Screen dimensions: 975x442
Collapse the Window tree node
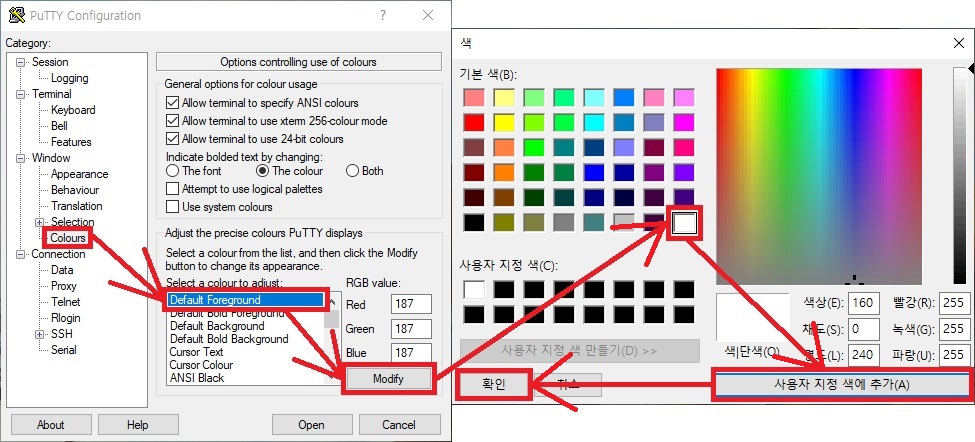pyautogui.click(x=22, y=158)
